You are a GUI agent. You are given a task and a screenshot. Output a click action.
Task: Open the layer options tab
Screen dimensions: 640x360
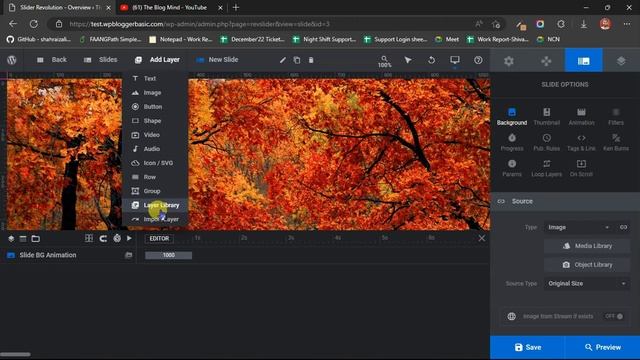[x=621, y=61]
